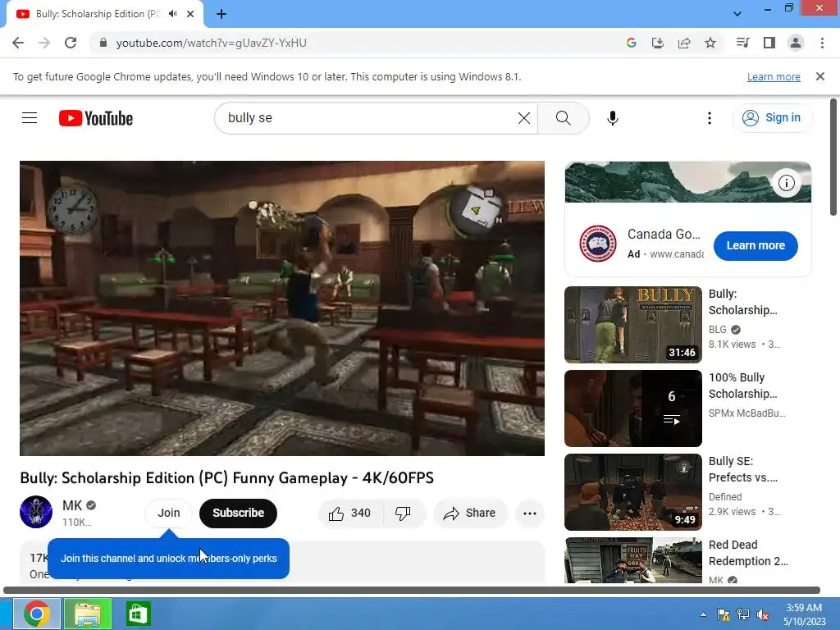The height and width of the screenshot is (630, 840).
Task: Show hidden tray icons arrow
Action: point(703,614)
